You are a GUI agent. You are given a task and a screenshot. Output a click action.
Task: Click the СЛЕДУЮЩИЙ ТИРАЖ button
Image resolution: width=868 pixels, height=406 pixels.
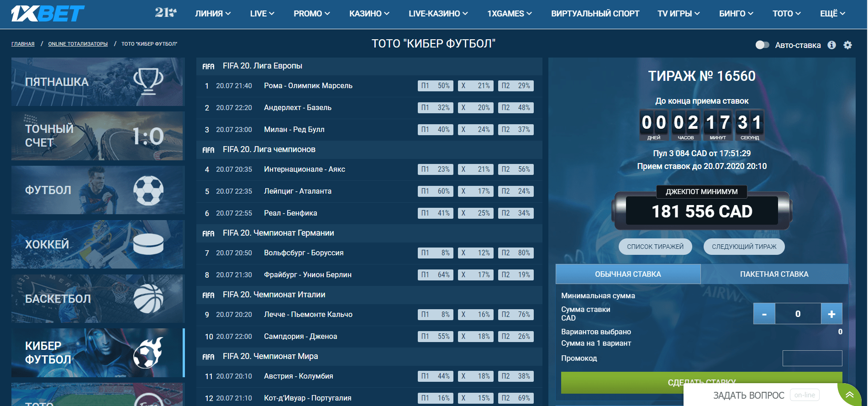pos(744,247)
